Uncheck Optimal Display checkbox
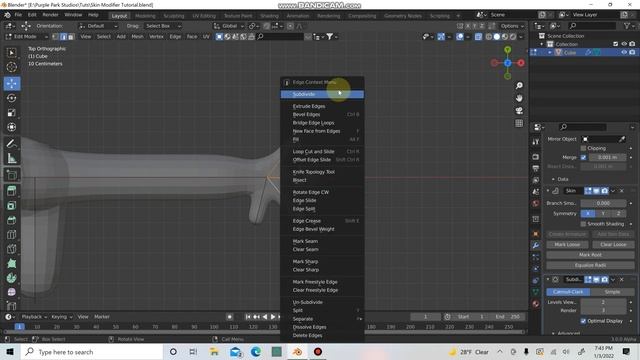 (583, 321)
